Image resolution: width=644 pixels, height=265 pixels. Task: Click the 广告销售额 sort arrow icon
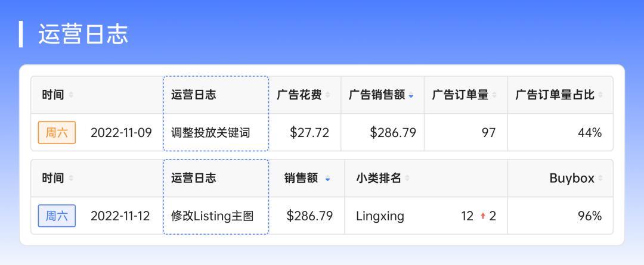point(411,95)
